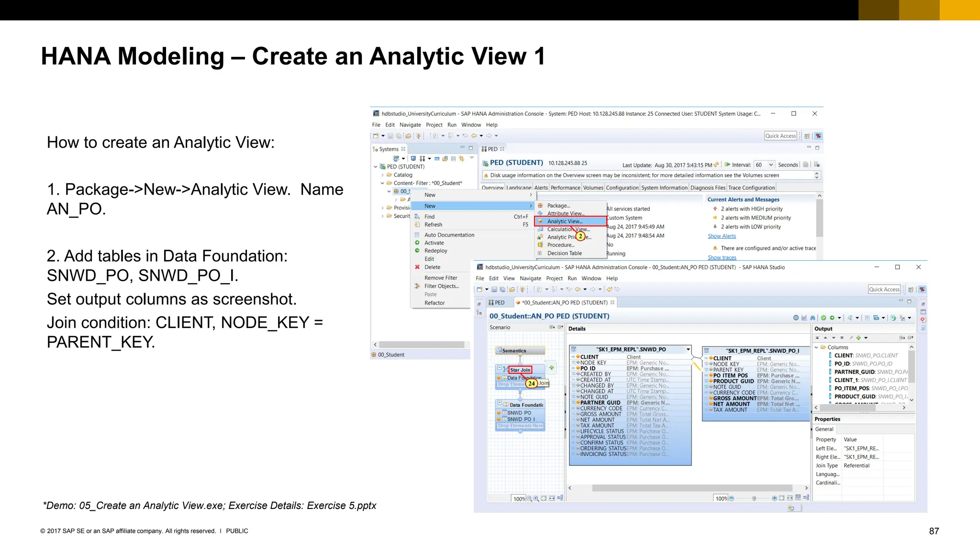Click the collapse-all icon in Scenario header
Screen dimensions: 980x551
[560, 327]
